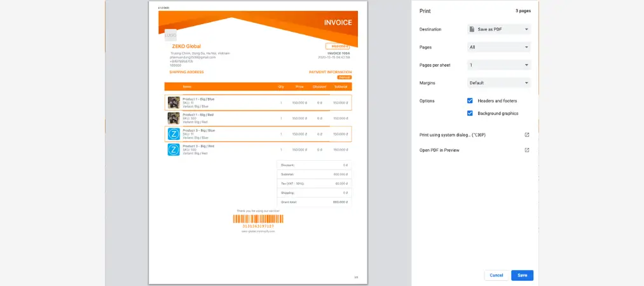Click Product 1 - Big / Blue thumbnail
This screenshot has width=644, height=286.
pyautogui.click(x=174, y=102)
